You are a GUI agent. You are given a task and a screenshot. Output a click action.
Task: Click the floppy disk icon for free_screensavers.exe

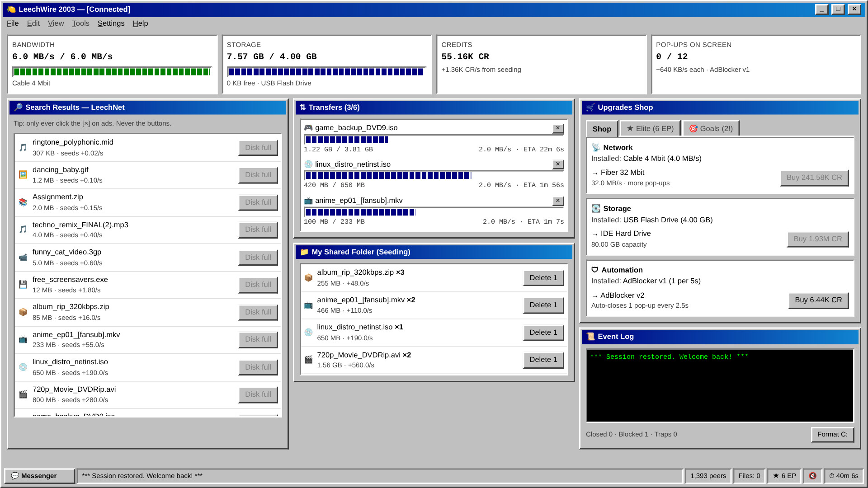pyautogui.click(x=23, y=285)
